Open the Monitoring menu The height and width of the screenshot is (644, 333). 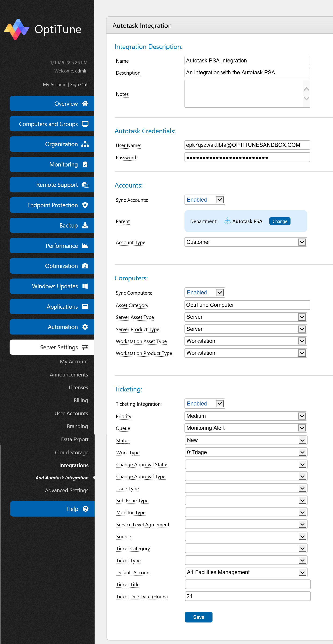click(52, 164)
